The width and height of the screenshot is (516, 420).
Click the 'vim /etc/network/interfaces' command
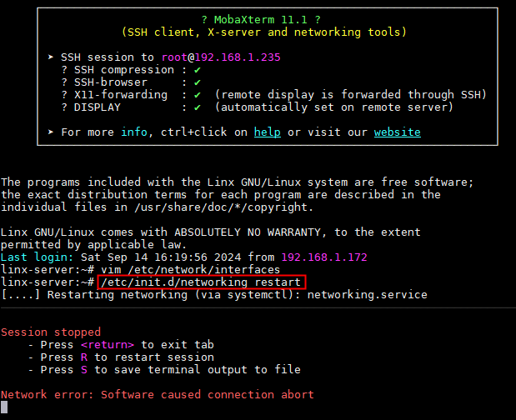[x=191, y=270]
